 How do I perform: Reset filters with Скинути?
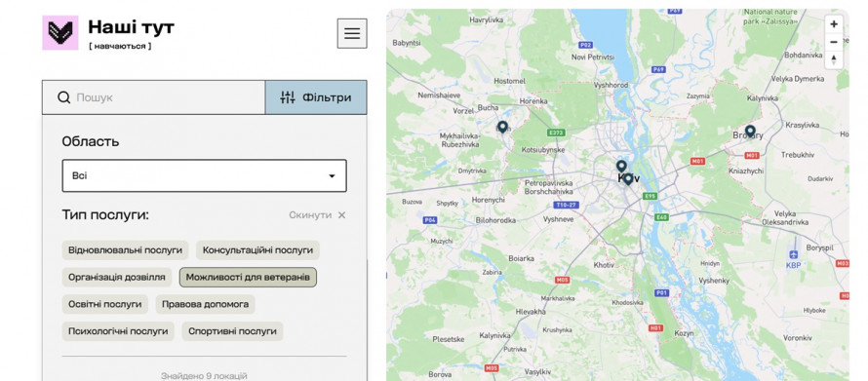coord(317,215)
